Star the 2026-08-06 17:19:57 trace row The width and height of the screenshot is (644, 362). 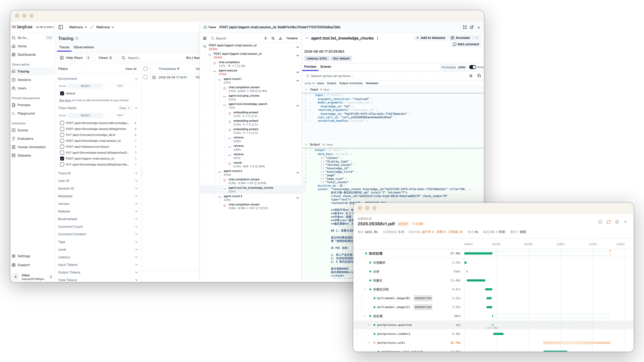[154, 77]
